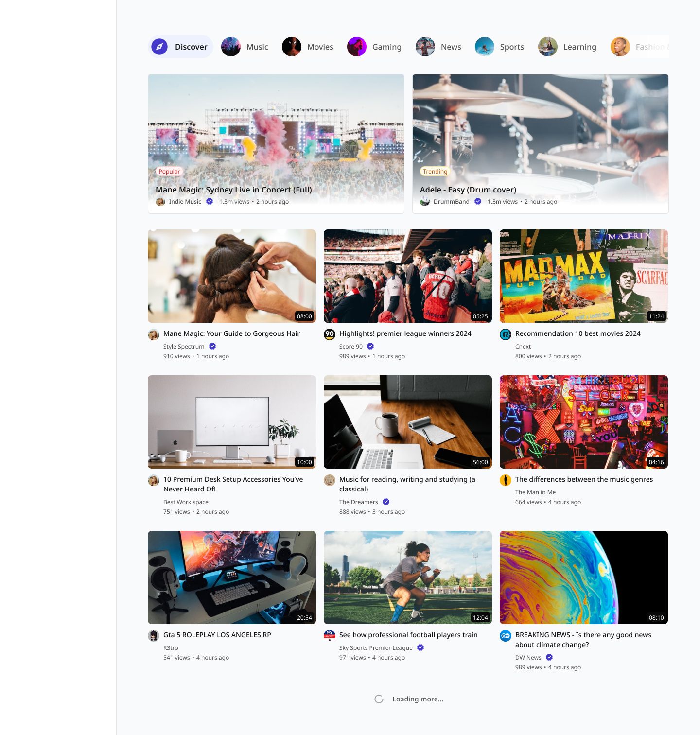This screenshot has height=735, width=700.
Task: Switch to the Sports category tab
Action: [500, 47]
